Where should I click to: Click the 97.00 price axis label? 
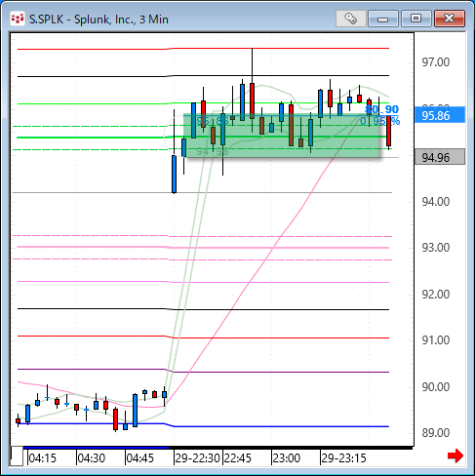coord(436,61)
